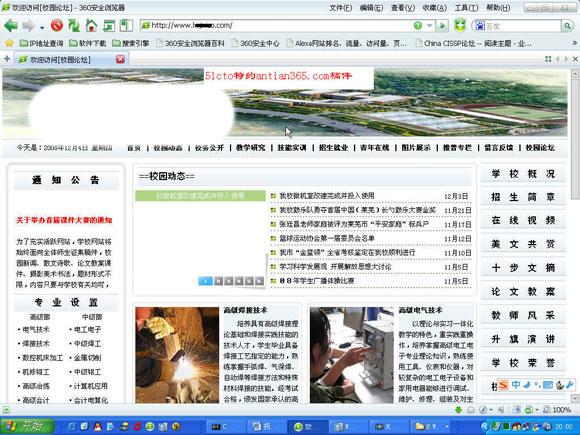Image resolution: width=580 pixels, height=435 pixels.
Task: Open the Windows 开始 start button
Action: tap(27, 426)
